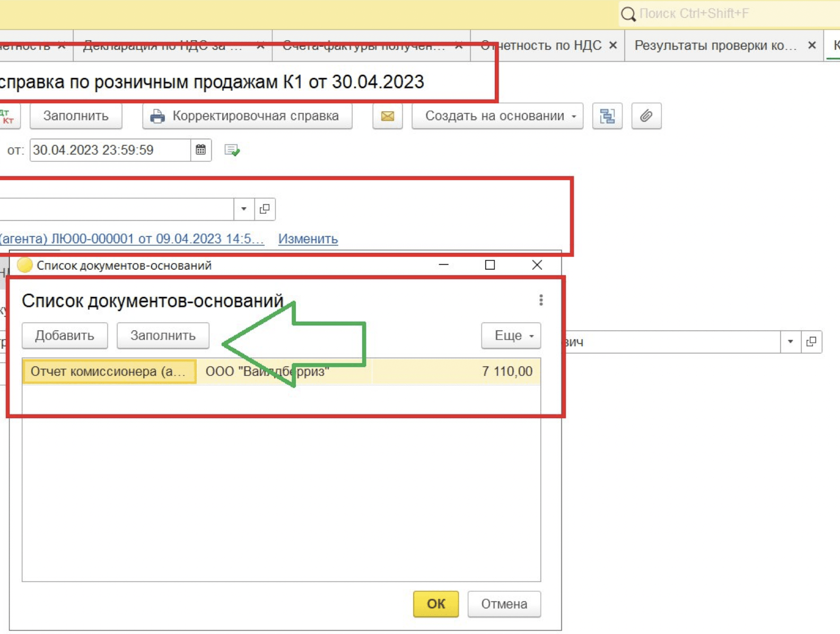The width and height of the screenshot is (840, 634).
Task: Open attached files paperclip icon
Action: (646, 116)
